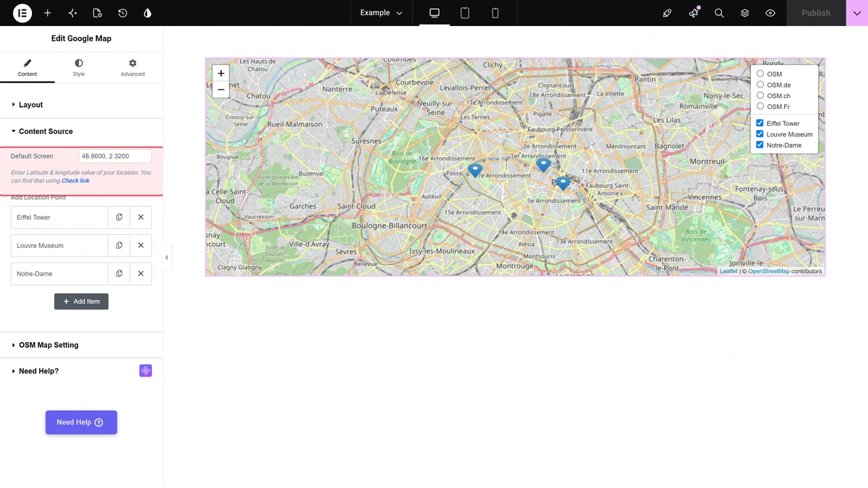868x488 pixels.
Task: Open the AI sparkle tool in the top bar
Action: (72, 13)
